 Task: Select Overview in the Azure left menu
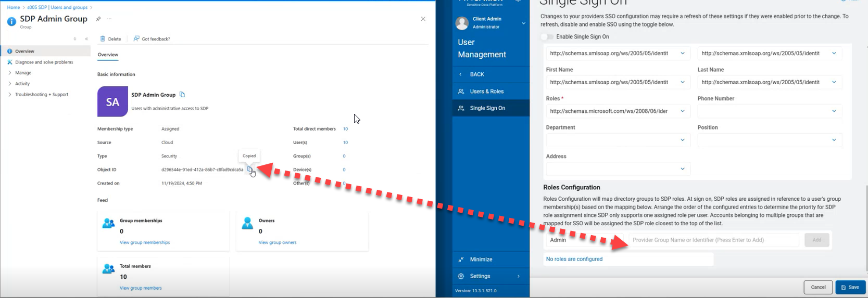46,51
